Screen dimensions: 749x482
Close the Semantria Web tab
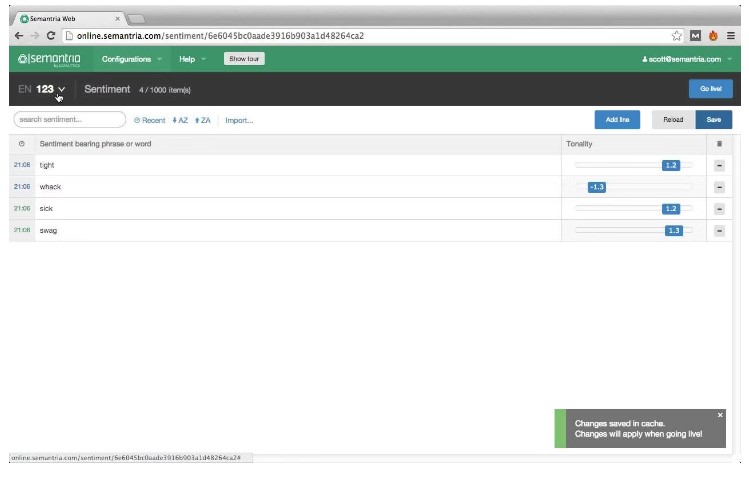118,19
